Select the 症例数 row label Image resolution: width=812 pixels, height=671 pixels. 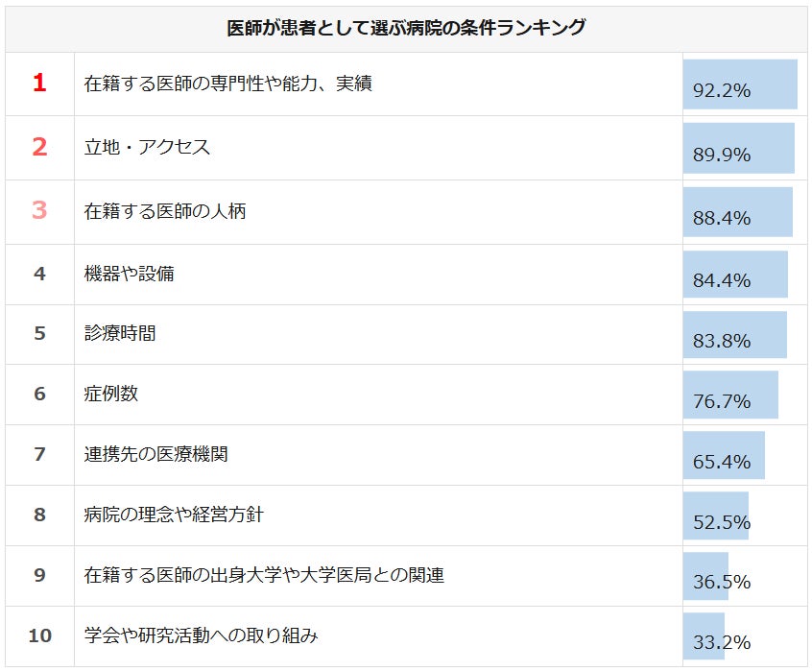pyautogui.click(x=111, y=395)
